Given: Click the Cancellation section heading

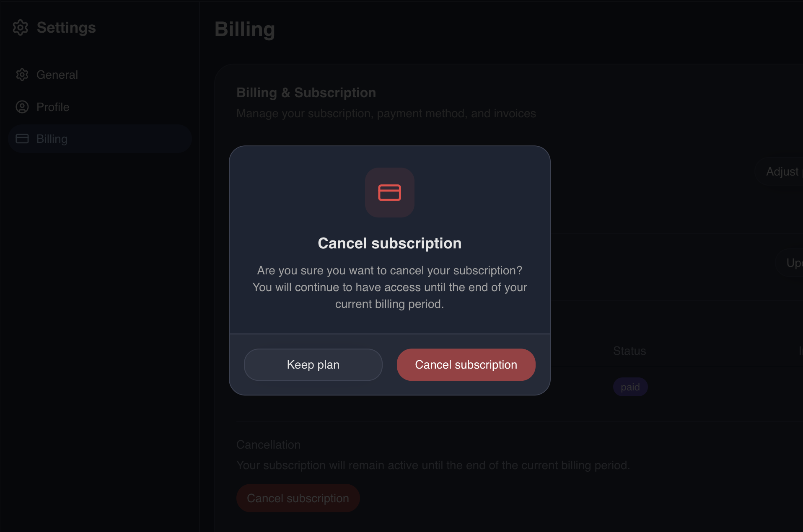Looking at the screenshot, I should coord(268,444).
